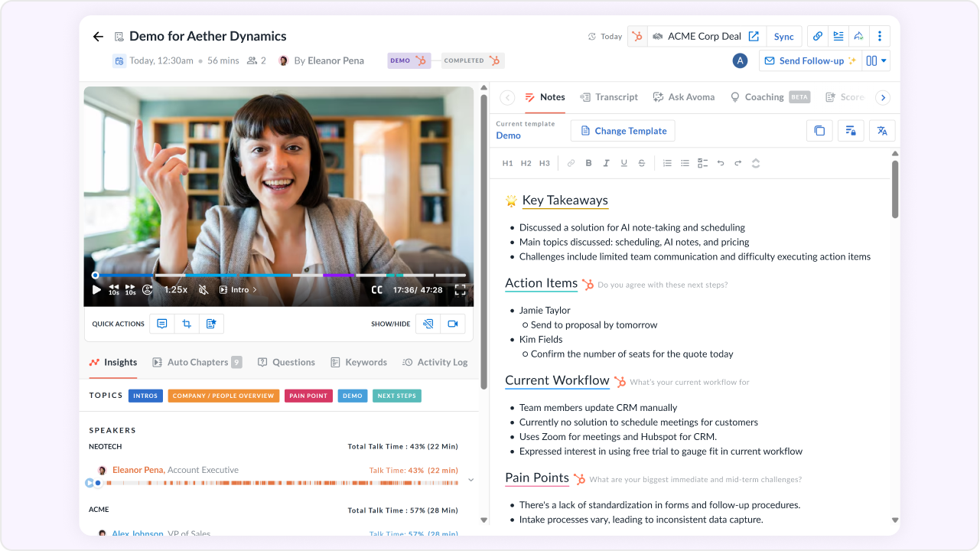Apply H3 heading format

point(544,163)
